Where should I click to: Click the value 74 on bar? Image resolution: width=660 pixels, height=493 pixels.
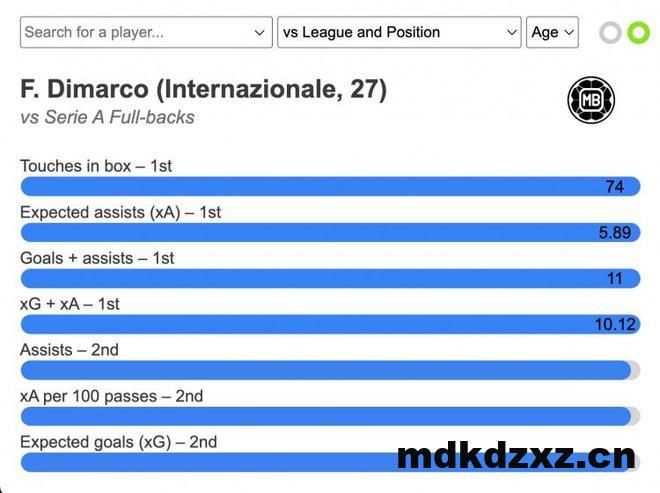[615, 187]
